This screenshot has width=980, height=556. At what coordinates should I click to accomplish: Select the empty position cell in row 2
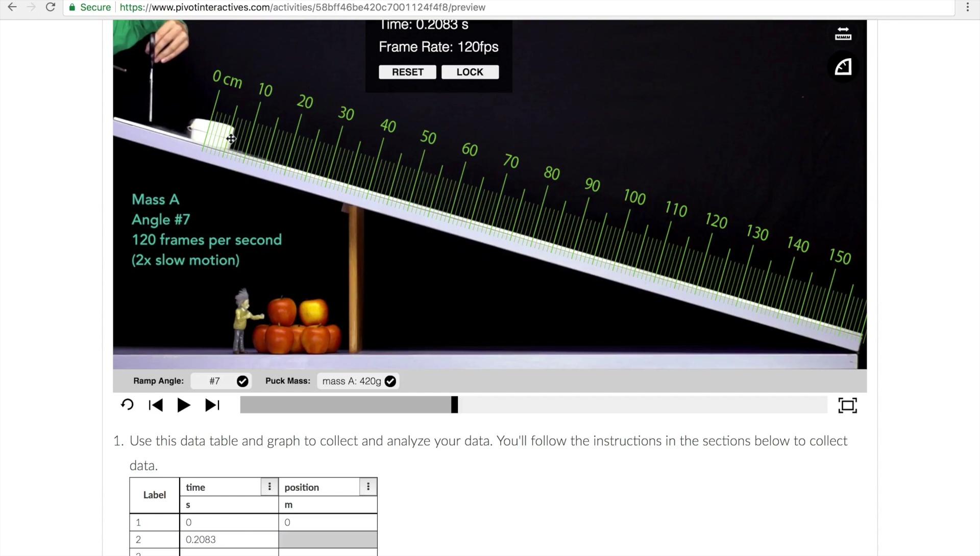pyautogui.click(x=327, y=539)
